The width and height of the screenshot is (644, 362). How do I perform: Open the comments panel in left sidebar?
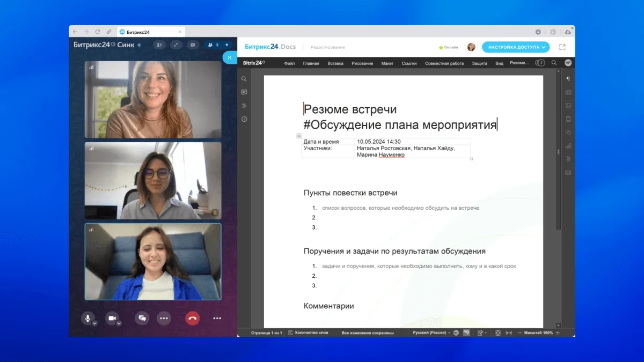[x=244, y=92]
